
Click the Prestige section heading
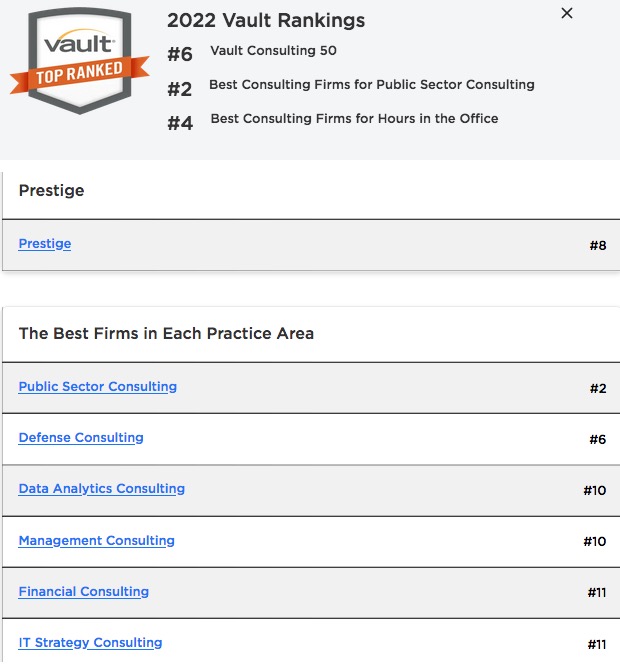pos(52,190)
